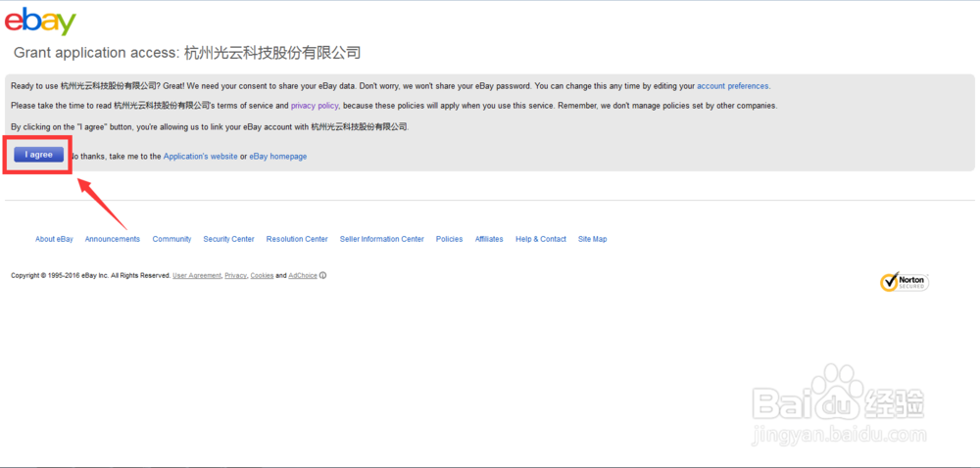The height and width of the screenshot is (468, 980).
Task: Open Seller Information Center link
Action: 382,239
